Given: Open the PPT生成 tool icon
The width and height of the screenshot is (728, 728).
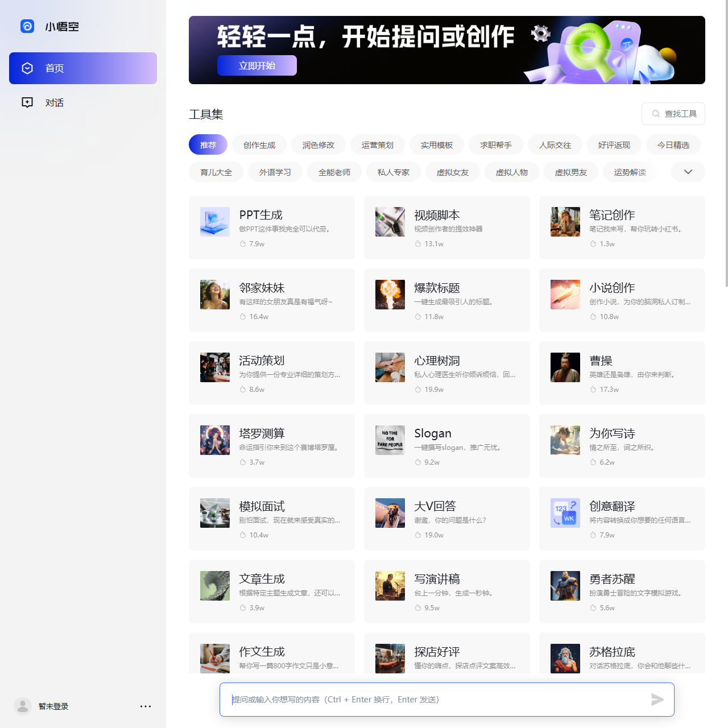Looking at the screenshot, I should pyautogui.click(x=215, y=222).
